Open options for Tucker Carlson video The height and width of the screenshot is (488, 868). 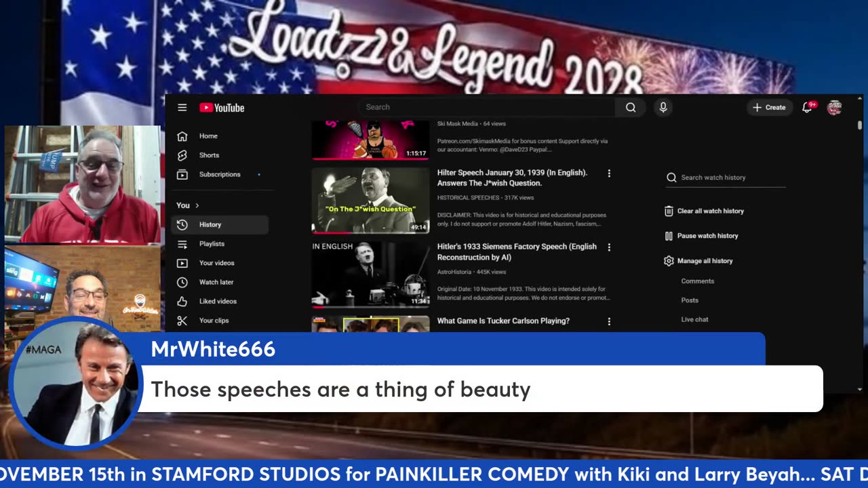pos(609,321)
